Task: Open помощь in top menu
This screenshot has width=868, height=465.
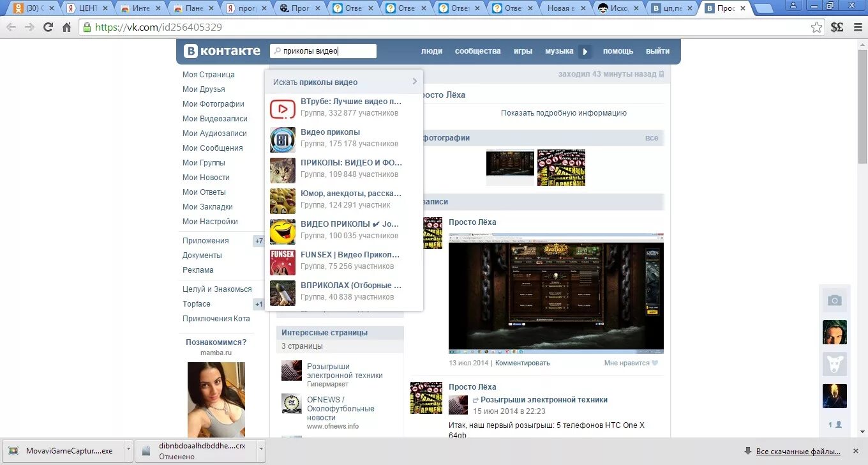Action: (x=618, y=51)
